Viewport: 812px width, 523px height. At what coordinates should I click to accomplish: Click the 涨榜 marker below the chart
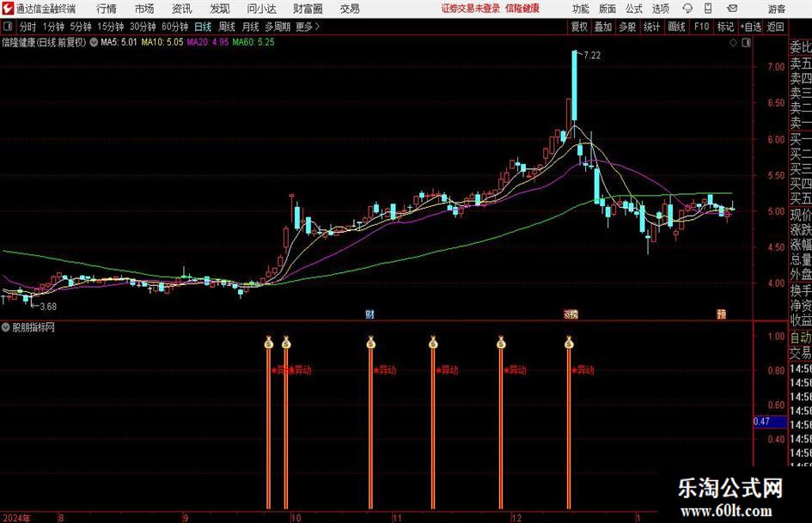pos(571,314)
